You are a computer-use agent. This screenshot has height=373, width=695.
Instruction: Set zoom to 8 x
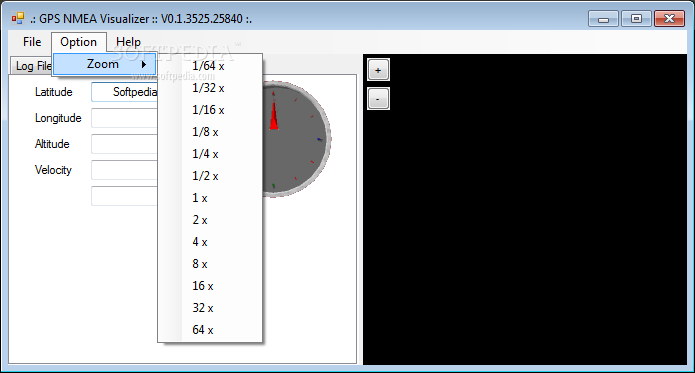point(210,264)
